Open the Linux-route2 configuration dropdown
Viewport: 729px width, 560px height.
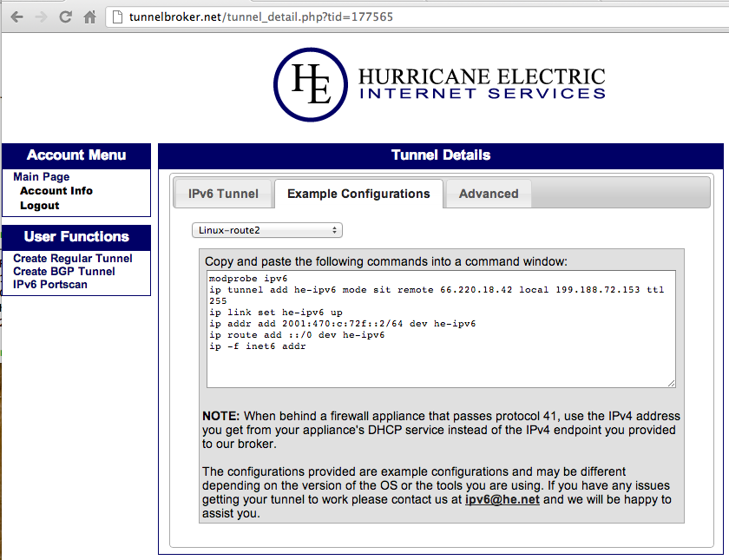pos(267,230)
